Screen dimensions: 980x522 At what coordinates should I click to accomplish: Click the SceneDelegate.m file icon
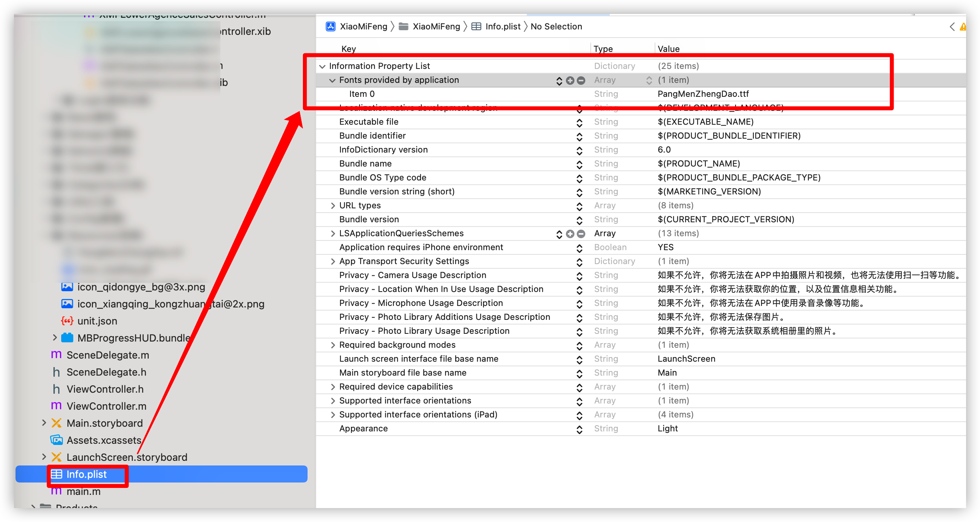coord(57,355)
